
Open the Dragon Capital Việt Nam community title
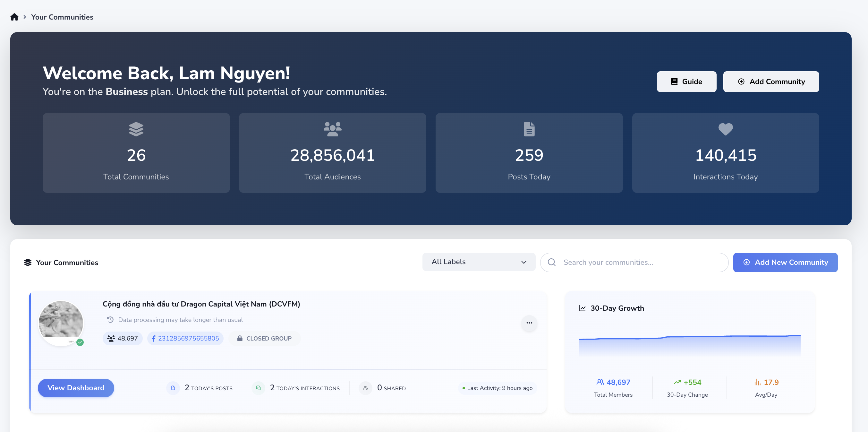click(201, 304)
